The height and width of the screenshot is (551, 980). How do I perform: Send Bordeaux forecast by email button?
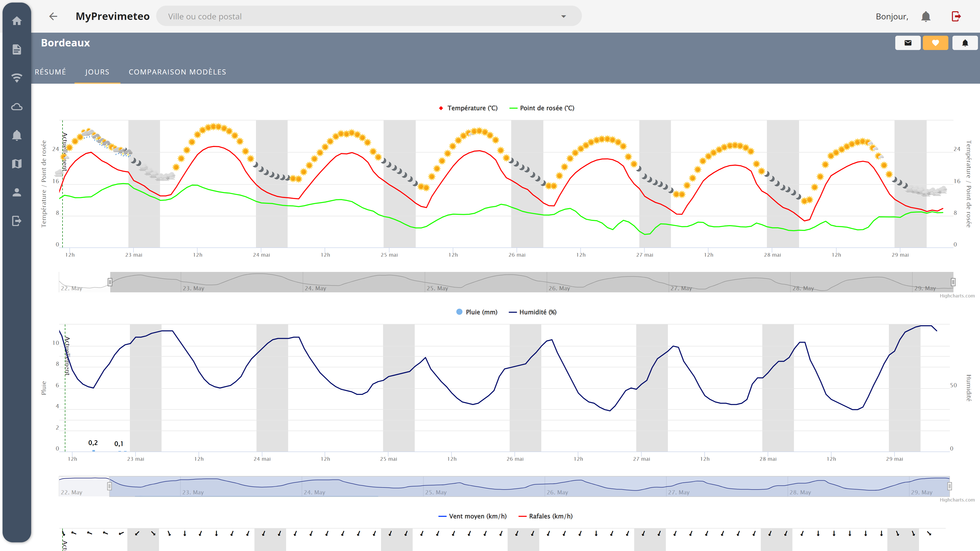point(908,43)
